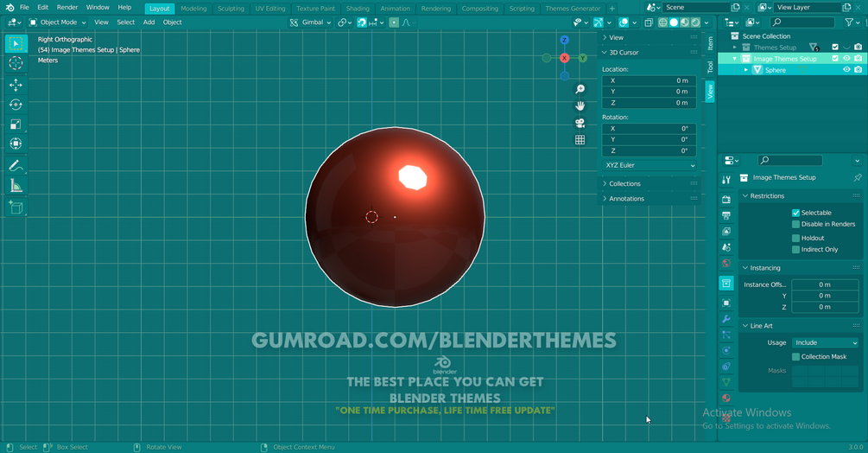Screen dimensions: 868x453
Task: Open the Particles properties tab
Action: [726, 335]
